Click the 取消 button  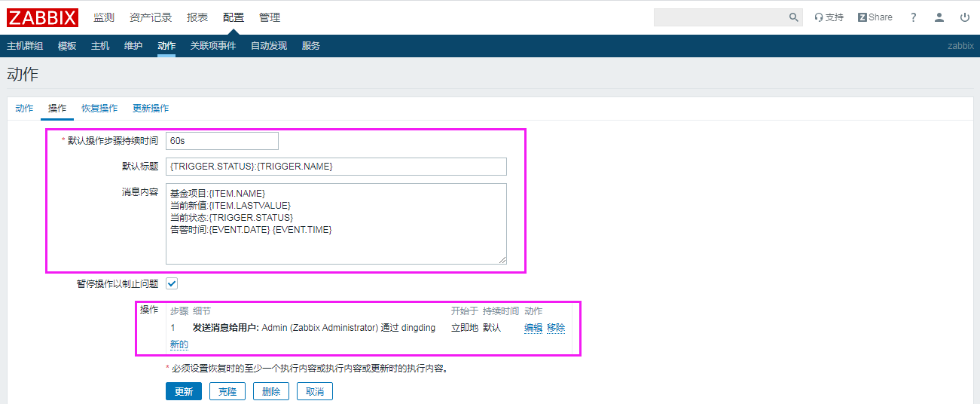pyautogui.click(x=315, y=391)
